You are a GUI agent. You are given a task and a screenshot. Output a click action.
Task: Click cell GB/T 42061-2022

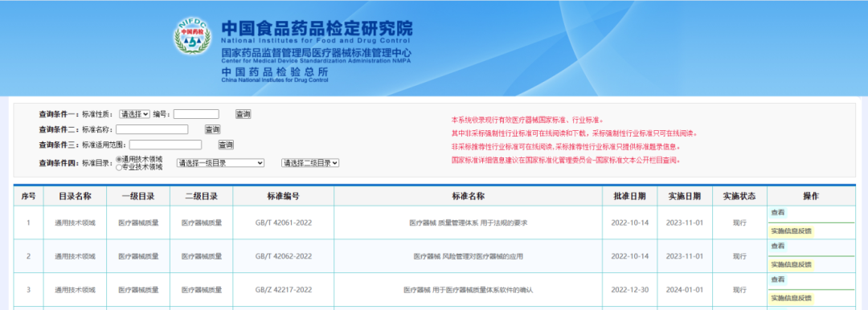coord(284,223)
